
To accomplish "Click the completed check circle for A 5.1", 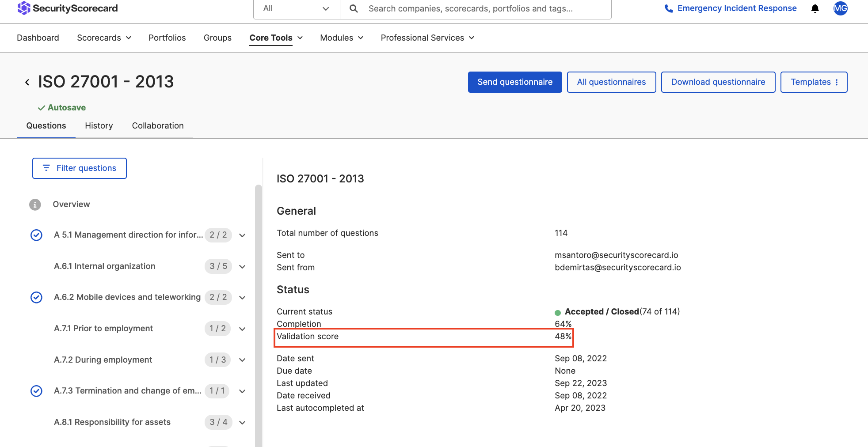I will click(36, 235).
